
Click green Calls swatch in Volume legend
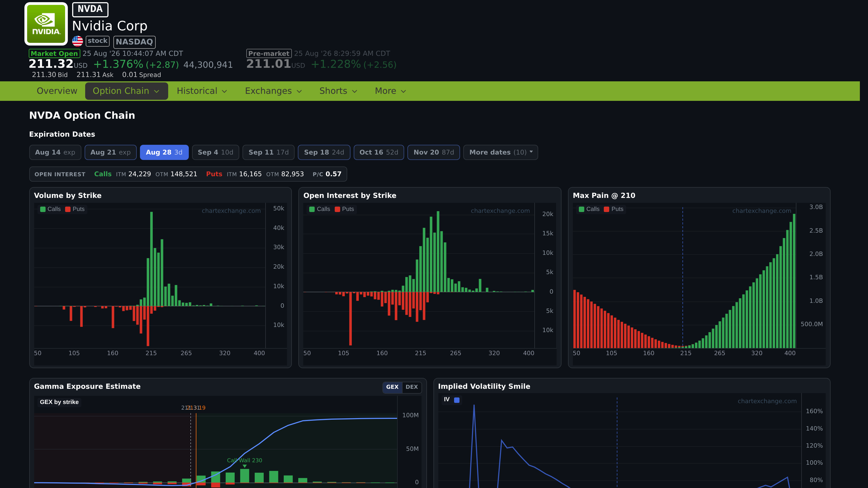coord(43,209)
